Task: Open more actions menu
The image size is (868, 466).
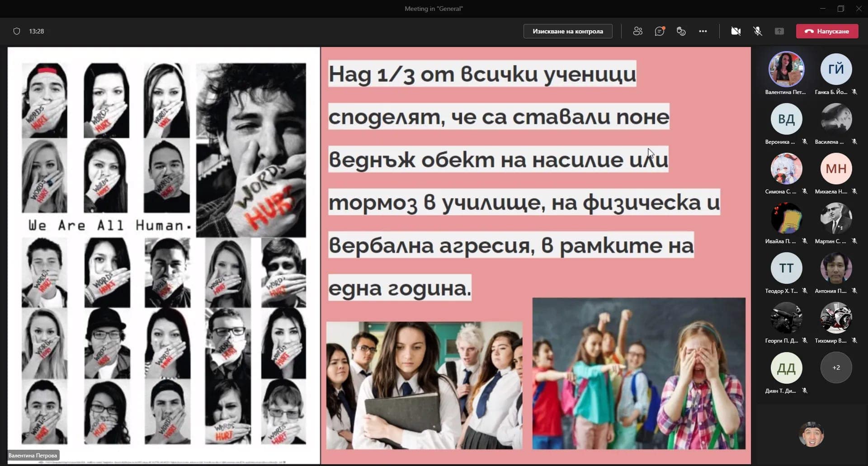Action: coord(703,31)
